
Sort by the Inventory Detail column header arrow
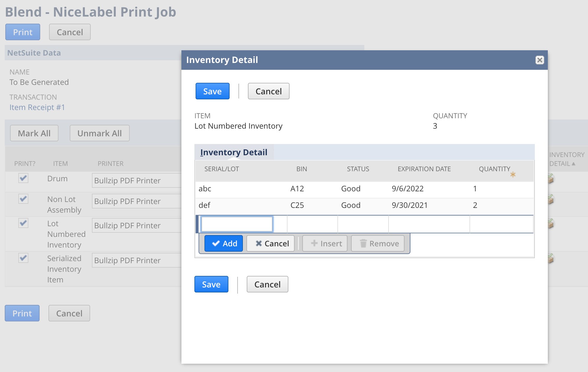574,164
